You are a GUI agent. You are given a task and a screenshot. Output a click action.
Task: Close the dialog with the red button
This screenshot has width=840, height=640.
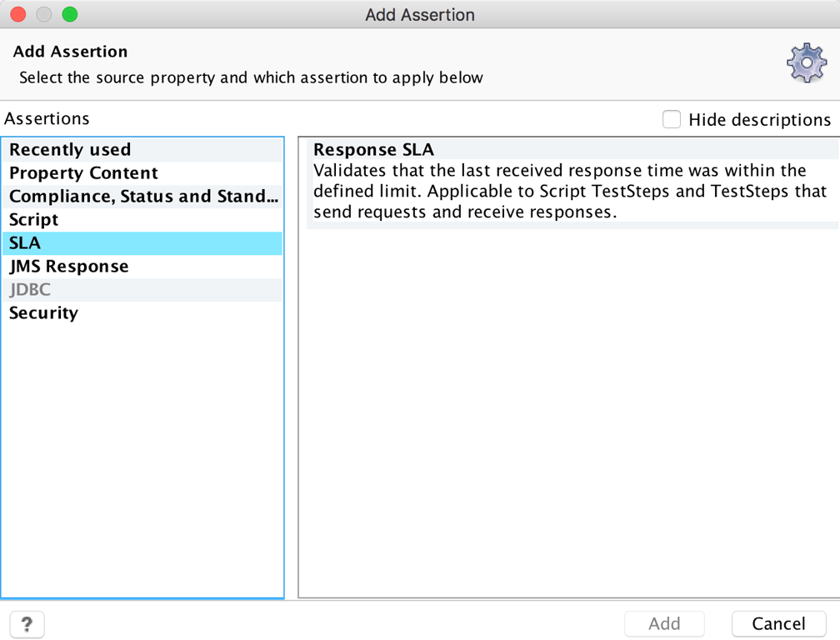(18, 14)
